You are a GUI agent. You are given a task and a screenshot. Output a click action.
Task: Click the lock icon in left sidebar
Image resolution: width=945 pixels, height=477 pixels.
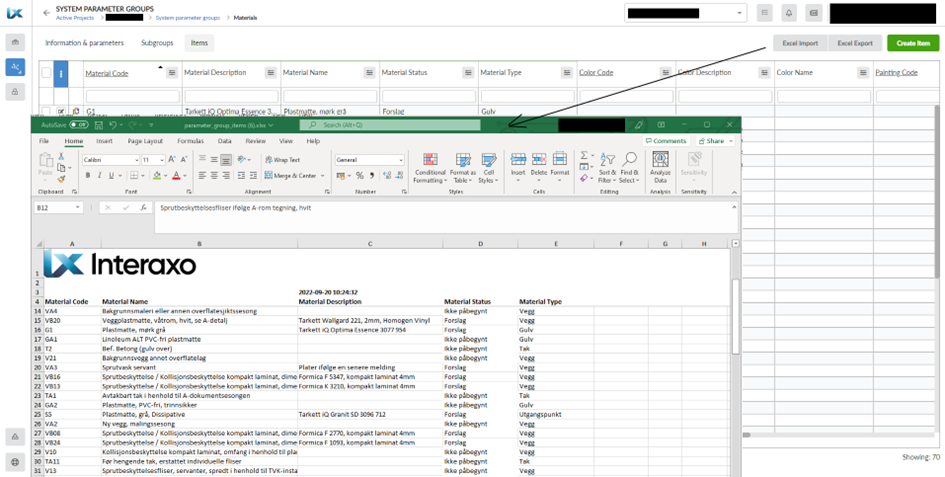click(15, 91)
